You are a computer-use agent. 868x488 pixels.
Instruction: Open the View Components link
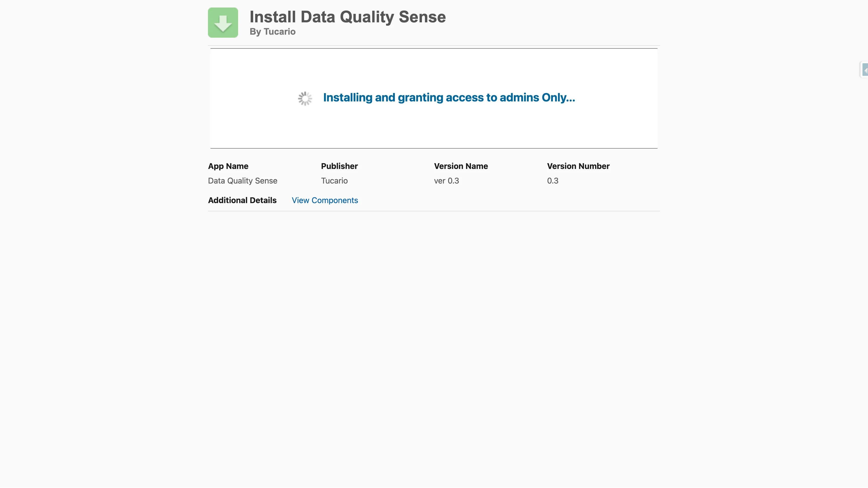tap(324, 200)
